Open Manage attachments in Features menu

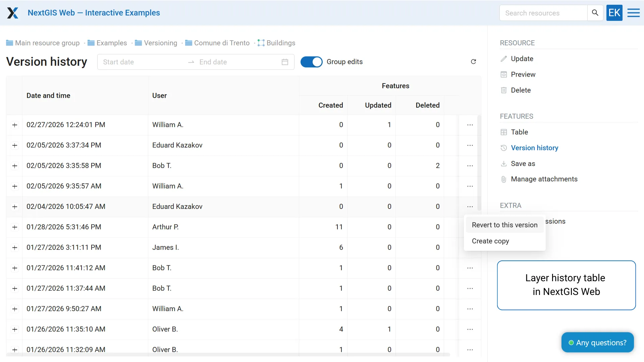point(544,179)
